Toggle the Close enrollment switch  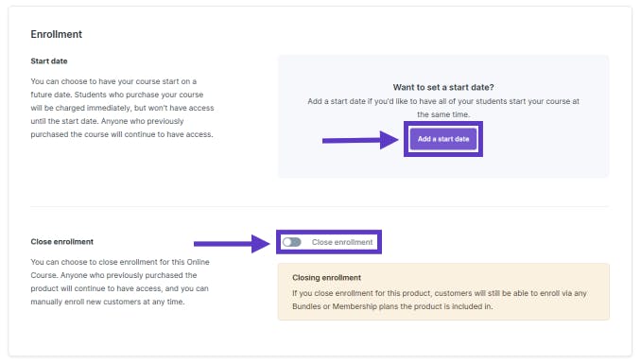coord(292,242)
